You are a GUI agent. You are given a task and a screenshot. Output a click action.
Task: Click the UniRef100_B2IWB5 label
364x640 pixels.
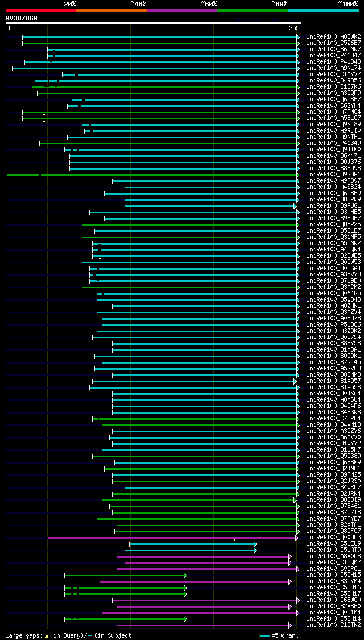tap(333, 256)
